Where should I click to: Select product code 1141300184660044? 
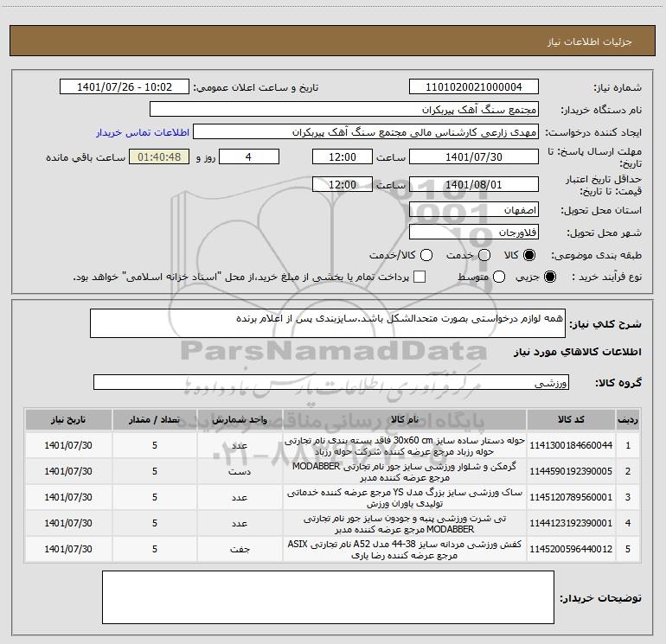pos(571,445)
